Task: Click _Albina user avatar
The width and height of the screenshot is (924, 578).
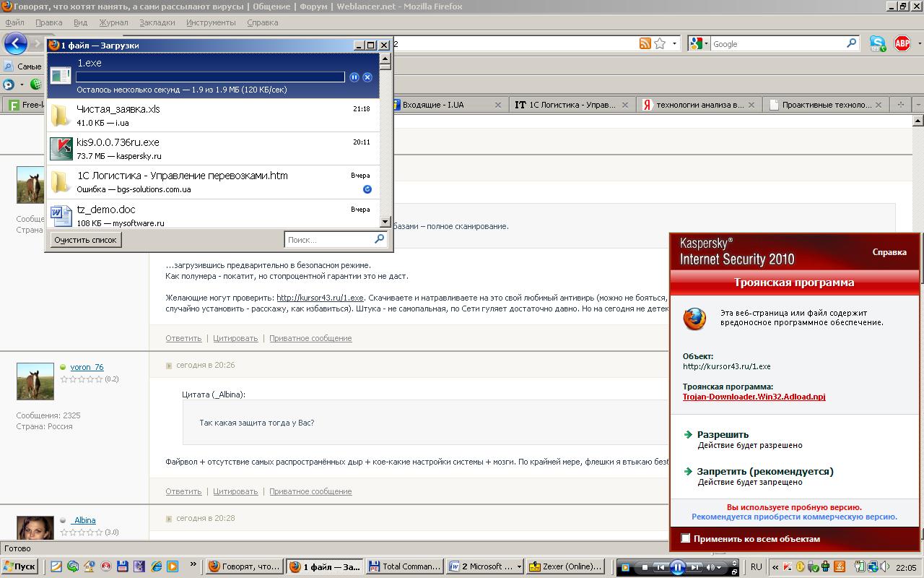Action: [x=35, y=528]
